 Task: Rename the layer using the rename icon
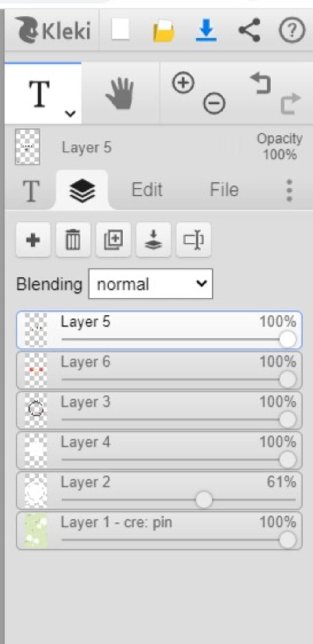coord(193,240)
